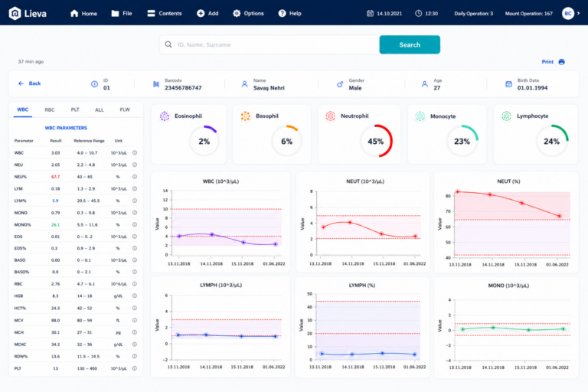This screenshot has height=392, width=588.
Task: Switch to the FLW tab
Action: point(125,110)
